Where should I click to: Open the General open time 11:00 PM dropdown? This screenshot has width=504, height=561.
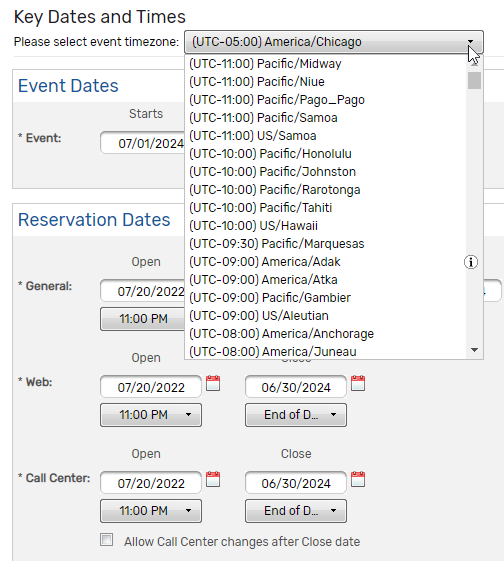click(143, 319)
